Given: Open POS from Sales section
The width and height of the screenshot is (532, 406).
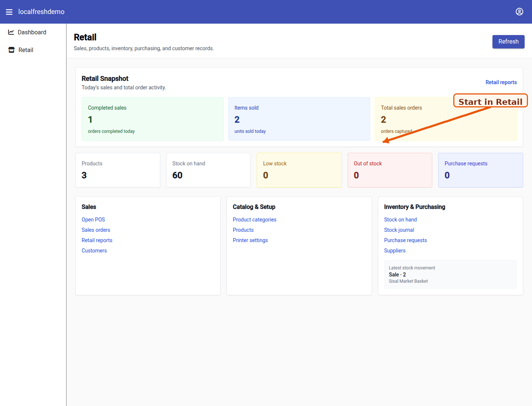Looking at the screenshot, I should coord(93,220).
